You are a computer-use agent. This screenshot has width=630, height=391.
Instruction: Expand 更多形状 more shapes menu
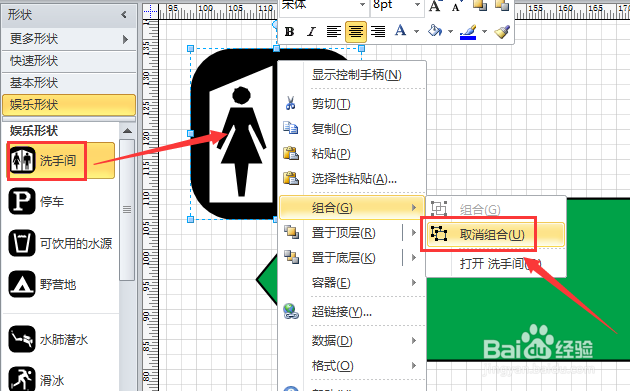tap(69, 39)
